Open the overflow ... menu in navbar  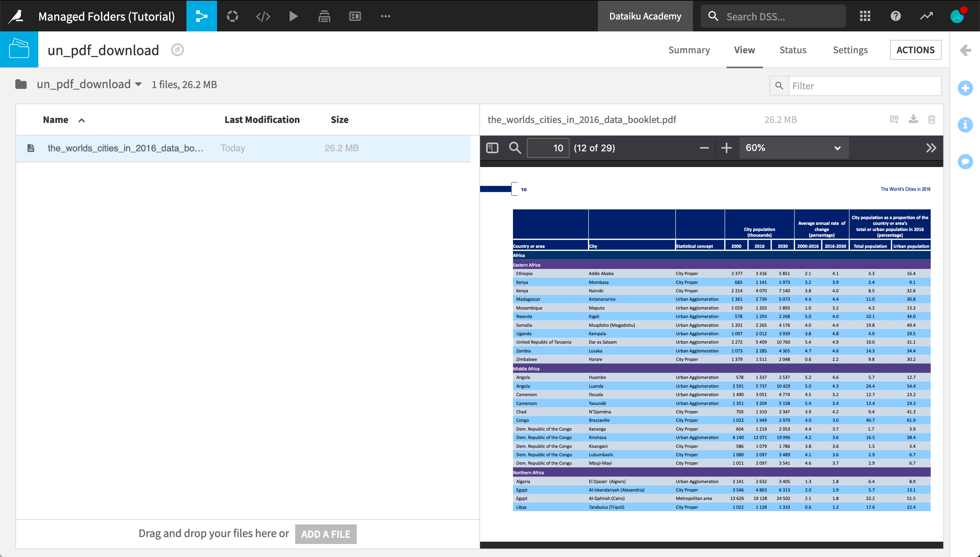click(385, 16)
